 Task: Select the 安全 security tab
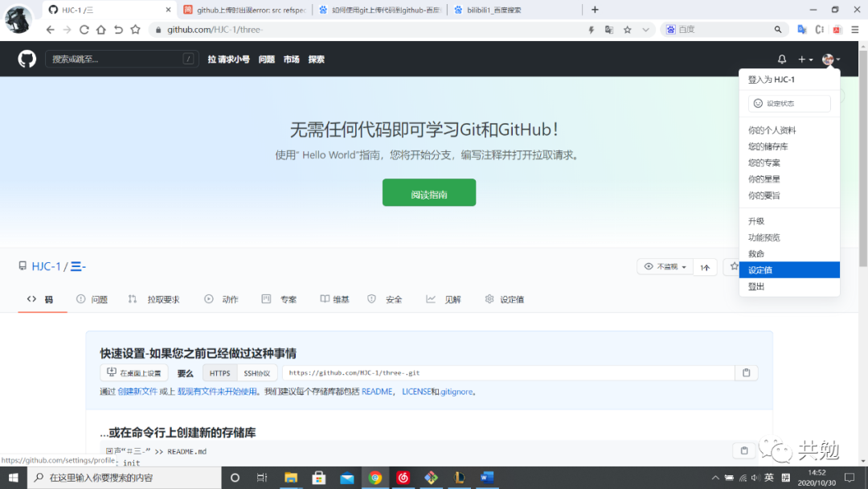coord(385,299)
